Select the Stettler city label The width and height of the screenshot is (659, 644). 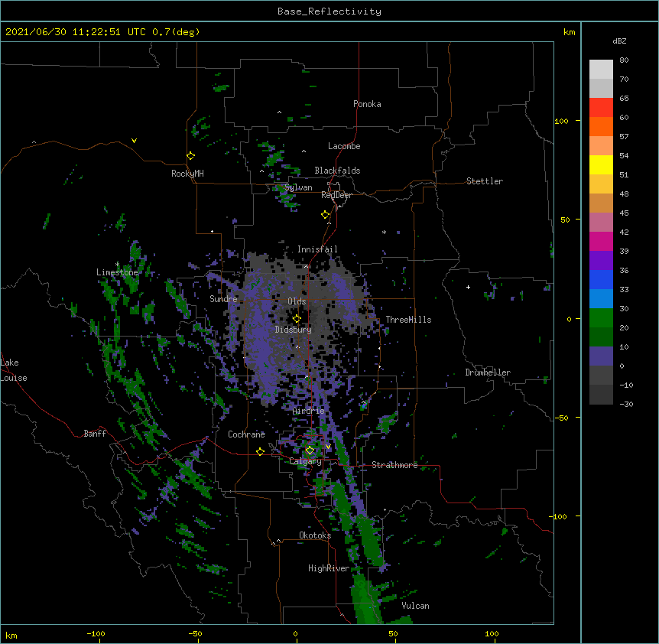(x=484, y=181)
